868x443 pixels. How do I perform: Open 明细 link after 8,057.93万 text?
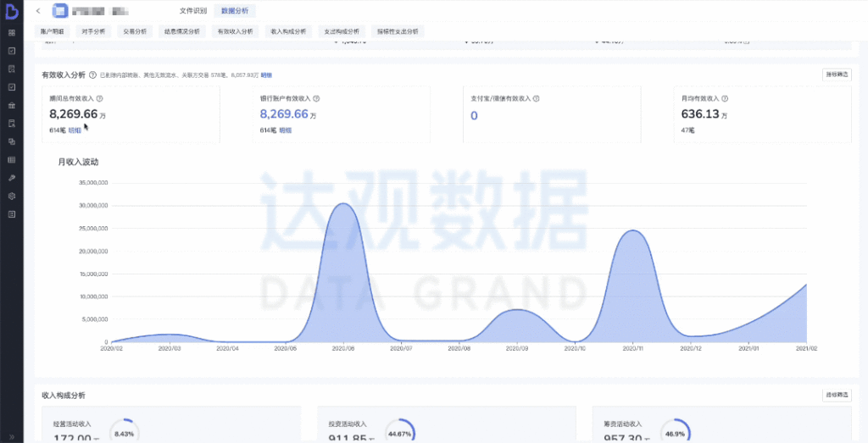pyautogui.click(x=266, y=75)
